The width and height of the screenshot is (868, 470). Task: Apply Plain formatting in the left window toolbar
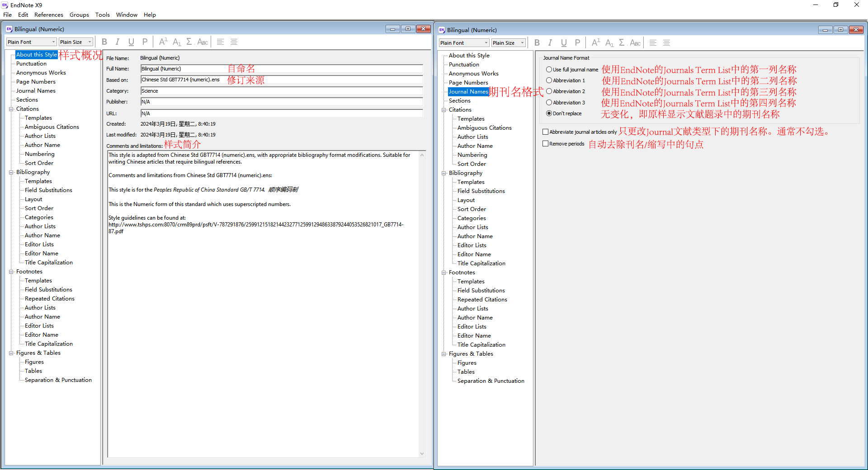(145, 42)
